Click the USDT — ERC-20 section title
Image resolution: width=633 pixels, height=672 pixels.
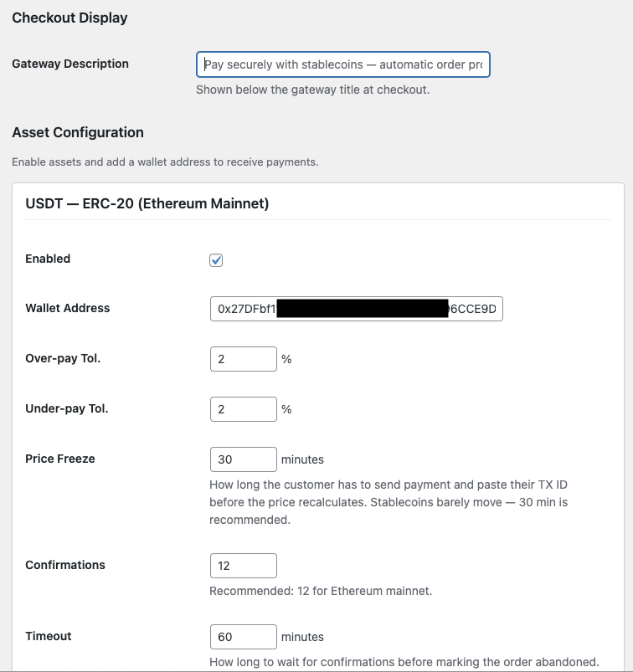coord(147,203)
